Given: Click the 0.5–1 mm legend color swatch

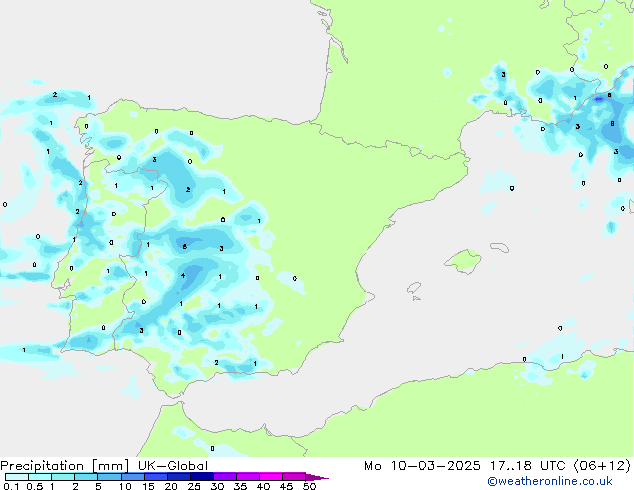Looking at the screenshot, I should (x=40, y=477).
